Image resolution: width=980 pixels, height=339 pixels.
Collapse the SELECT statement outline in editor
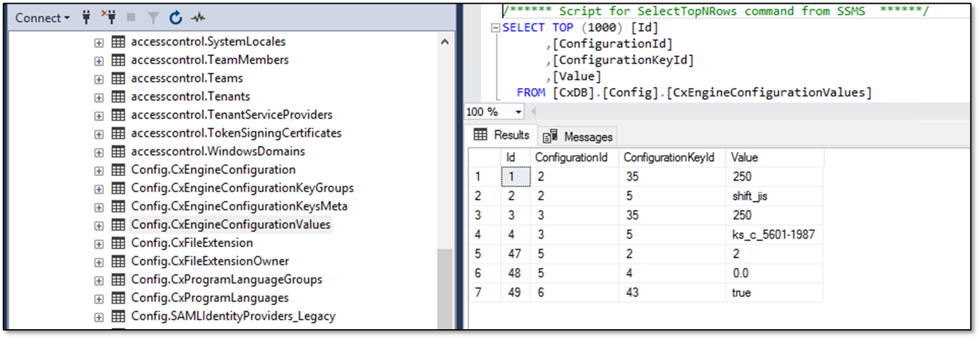[x=496, y=28]
